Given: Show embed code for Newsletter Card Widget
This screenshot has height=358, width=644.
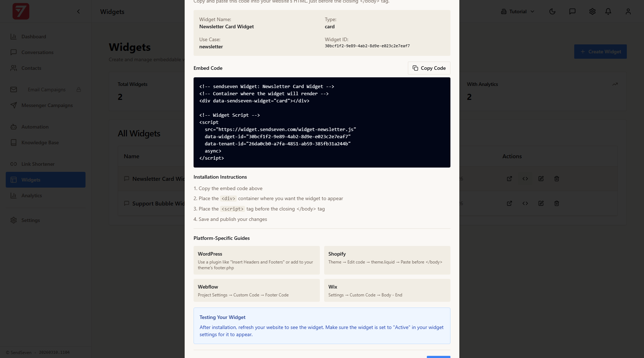Looking at the screenshot, I should [x=525, y=179].
